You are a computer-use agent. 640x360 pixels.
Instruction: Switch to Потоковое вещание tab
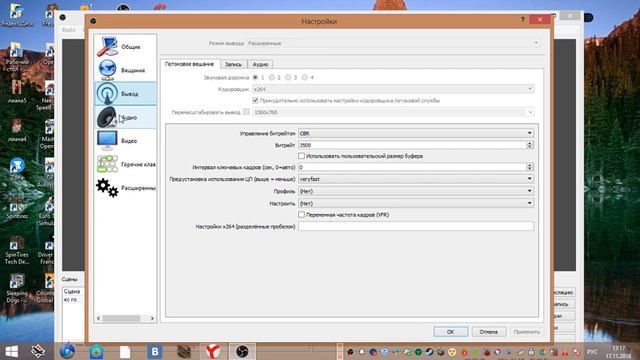coord(189,64)
